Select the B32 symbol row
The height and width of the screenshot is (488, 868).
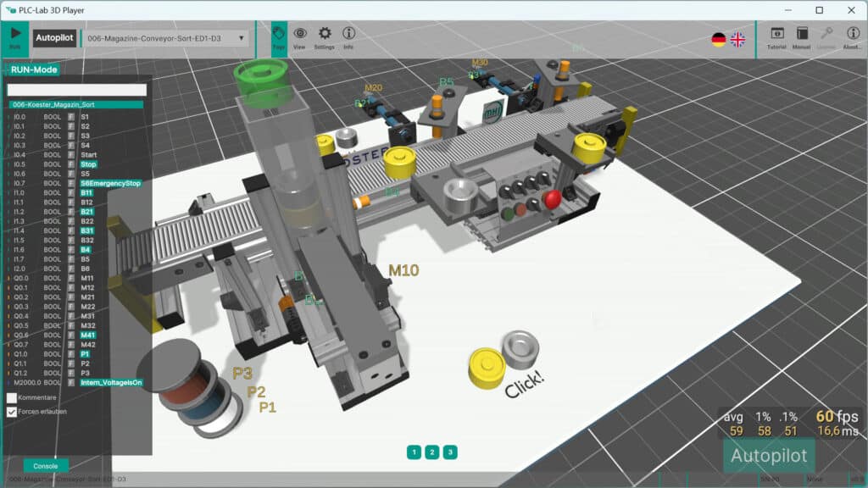coord(87,240)
